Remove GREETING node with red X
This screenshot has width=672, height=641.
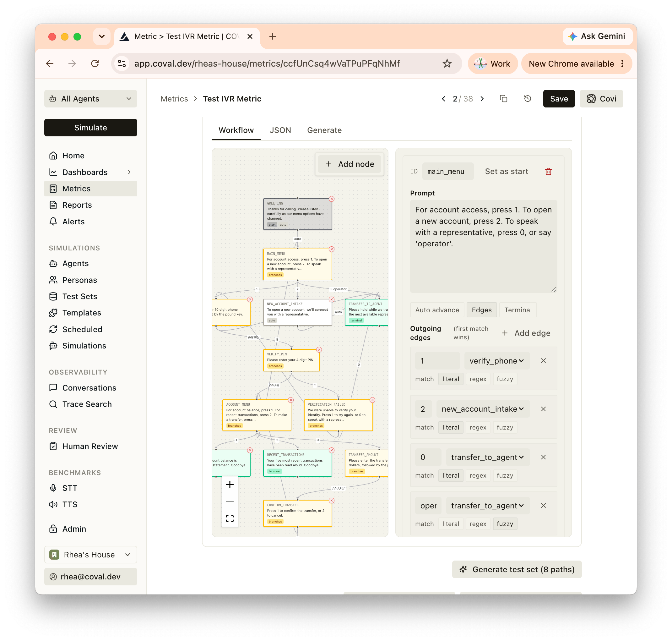[x=332, y=199]
